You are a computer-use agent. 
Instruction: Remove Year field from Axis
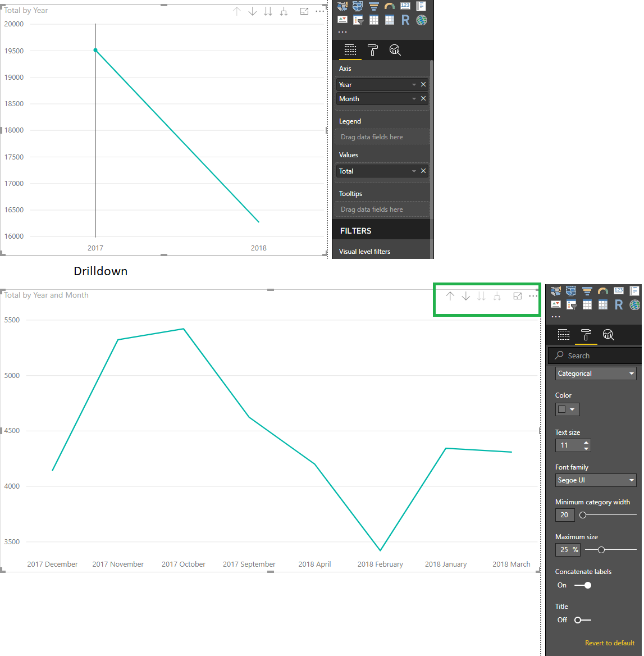coord(423,84)
